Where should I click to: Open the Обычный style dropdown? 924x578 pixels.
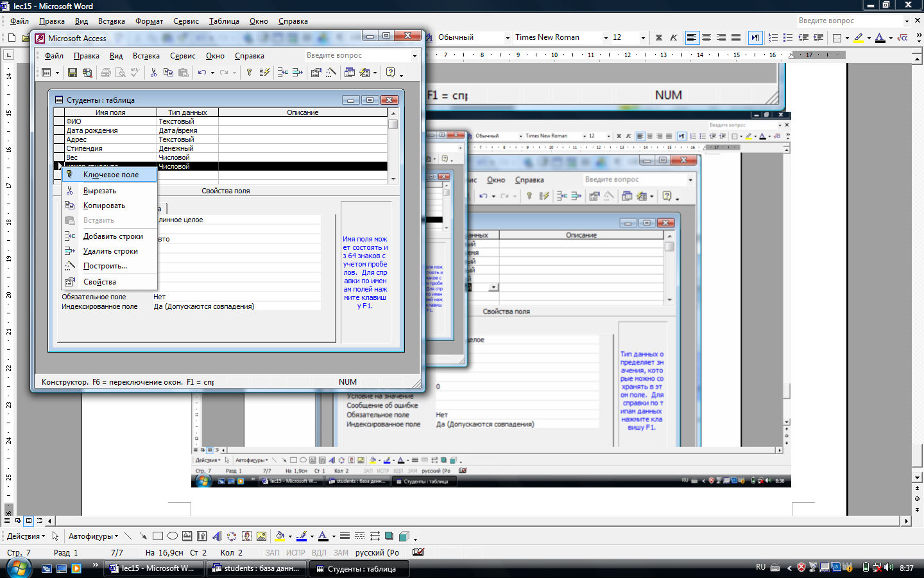[x=508, y=38]
